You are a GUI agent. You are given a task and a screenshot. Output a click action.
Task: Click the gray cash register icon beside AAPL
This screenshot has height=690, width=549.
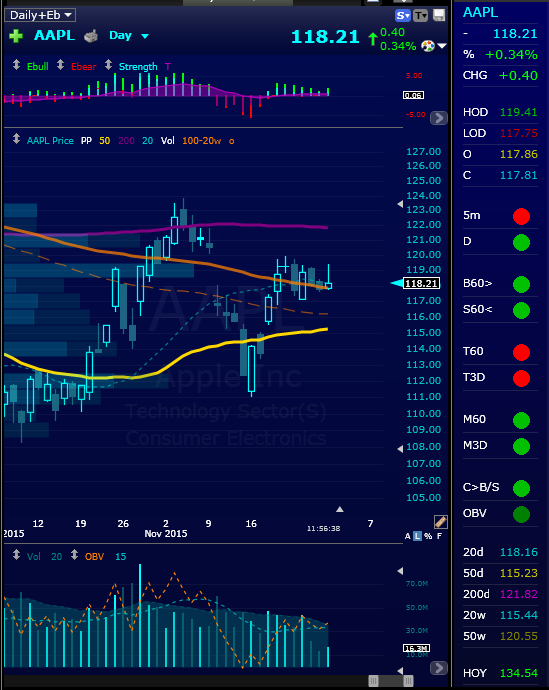[x=91, y=36]
